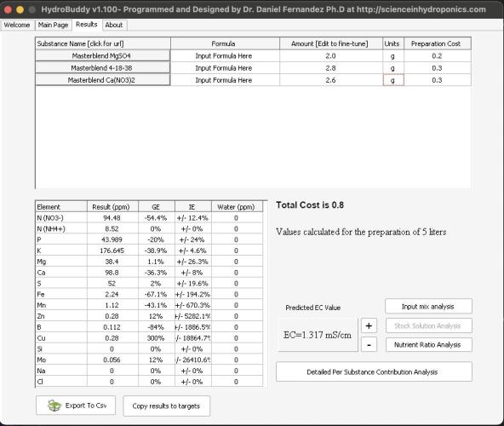Screen dimensions: 504x426
Task: Click the Masterblend MgSO4 substance link
Action: [x=102, y=55]
